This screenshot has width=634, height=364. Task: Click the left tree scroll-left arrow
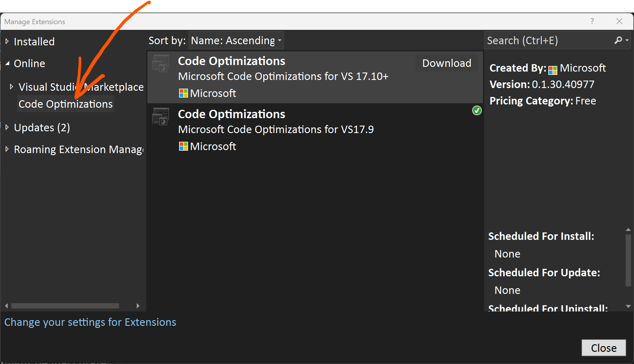pyautogui.click(x=6, y=306)
